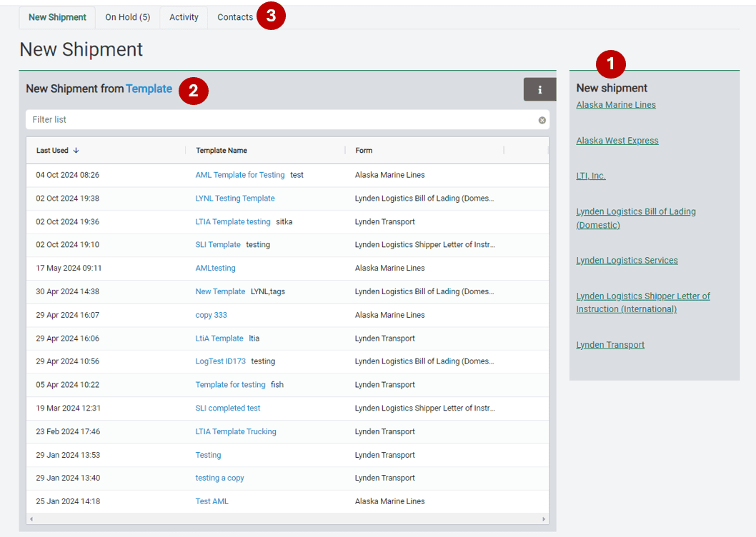
Task: Open the Contacts tab
Action: (x=235, y=17)
